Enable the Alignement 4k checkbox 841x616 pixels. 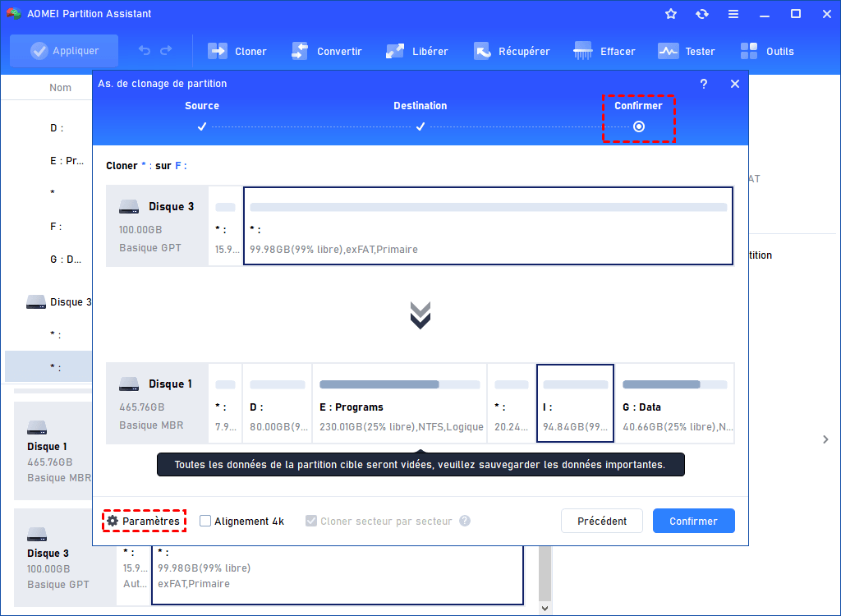(205, 520)
